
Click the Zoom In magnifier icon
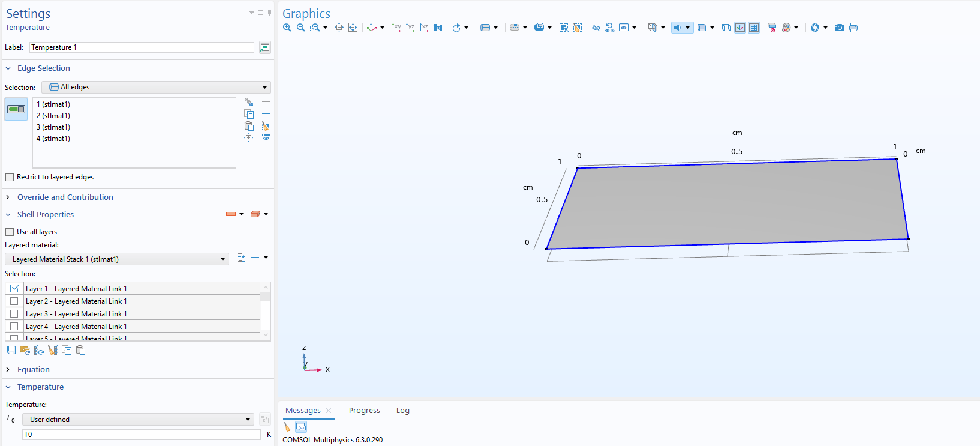[287, 28]
